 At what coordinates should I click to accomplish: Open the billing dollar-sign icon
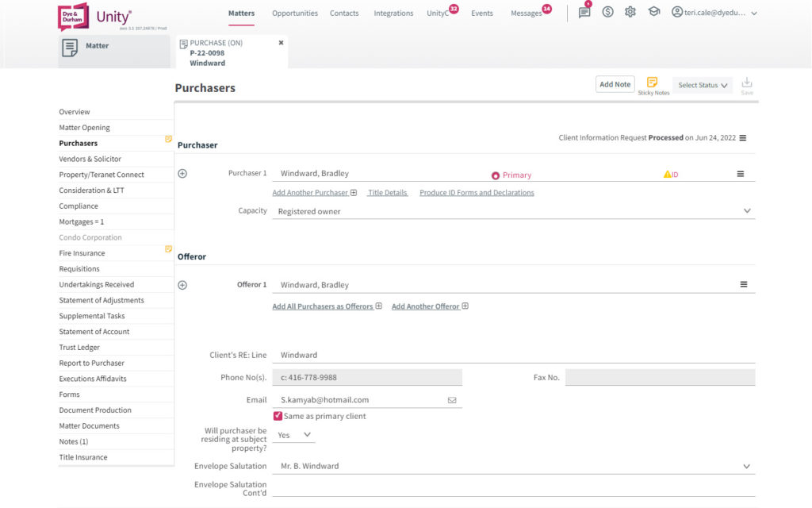pos(607,12)
